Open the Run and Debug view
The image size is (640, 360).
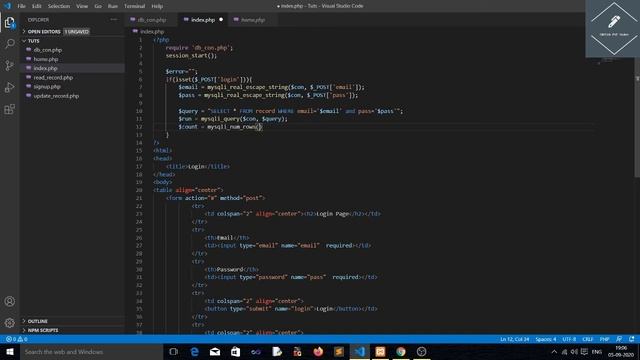tap(9, 87)
